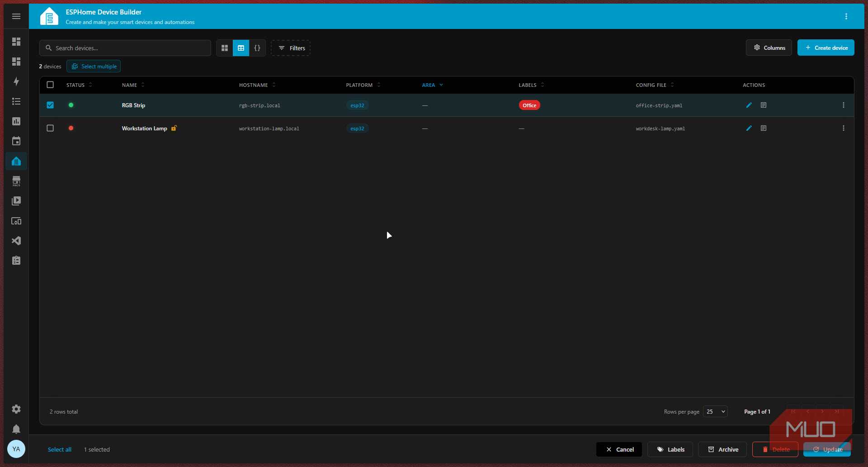Image resolution: width=868 pixels, height=467 pixels.
Task: Uncheck the RGB Strip row checkbox
Action: (x=50, y=105)
